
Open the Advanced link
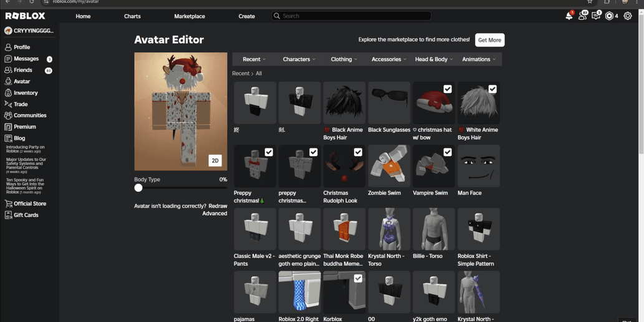[x=214, y=213]
